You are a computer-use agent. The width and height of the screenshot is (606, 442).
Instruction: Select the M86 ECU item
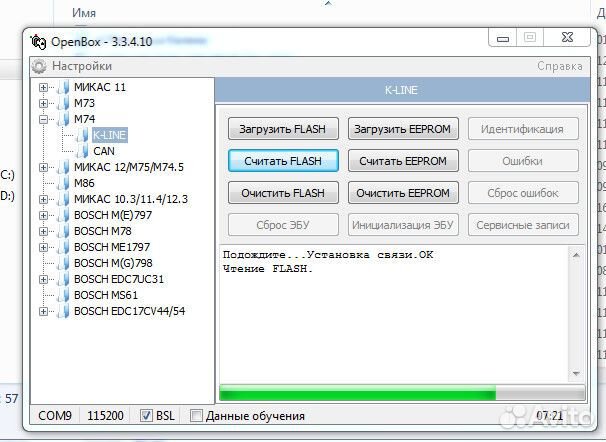pos(84,183)
